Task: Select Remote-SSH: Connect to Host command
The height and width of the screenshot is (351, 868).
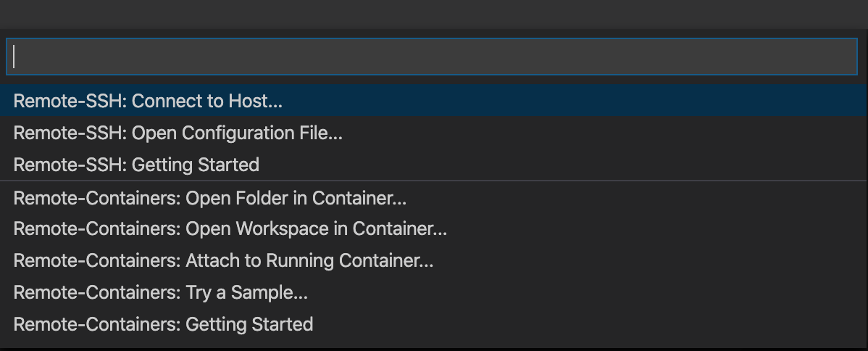Action: (x=434, y=101)
